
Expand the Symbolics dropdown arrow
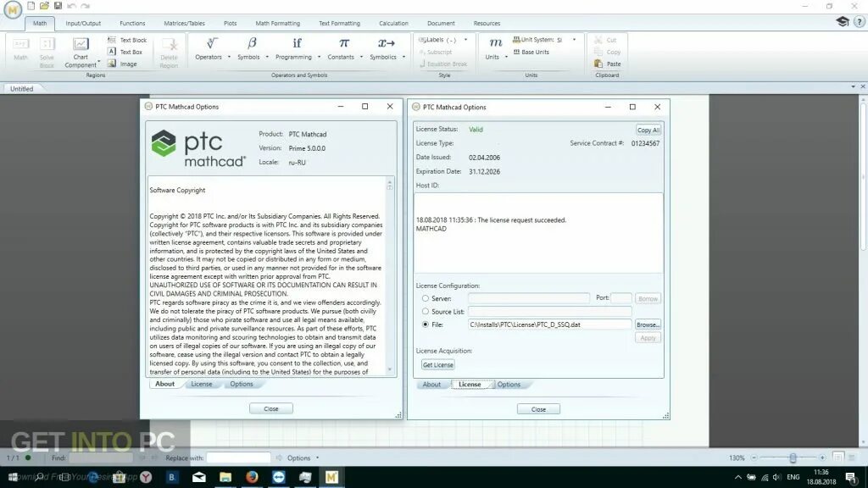403,57
